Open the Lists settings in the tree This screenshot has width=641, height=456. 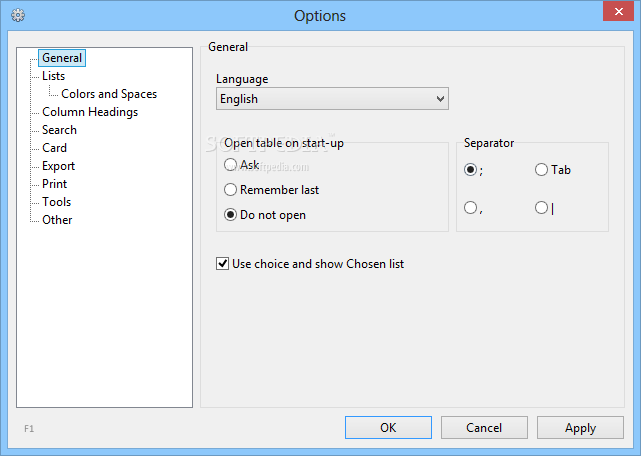point(54,76)
